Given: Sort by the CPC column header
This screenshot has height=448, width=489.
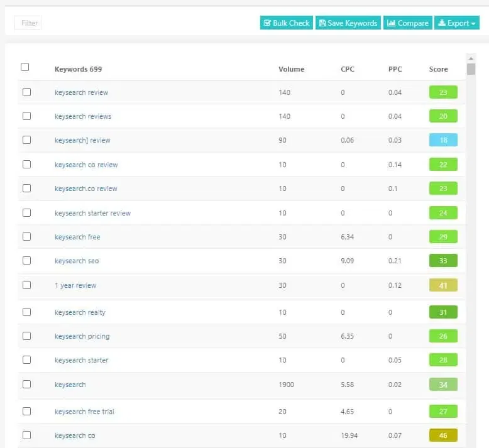Looking at the screenshot, I should point(347,69).
